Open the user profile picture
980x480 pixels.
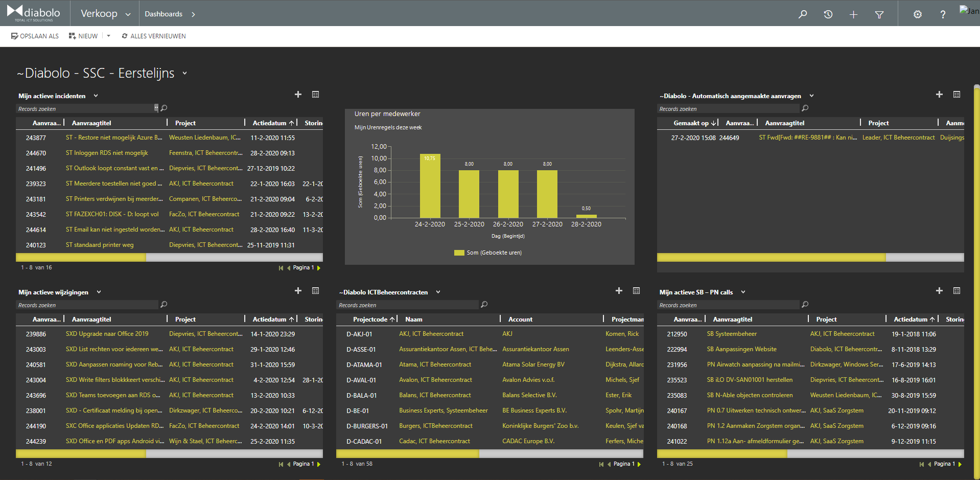tap(969, 11)
